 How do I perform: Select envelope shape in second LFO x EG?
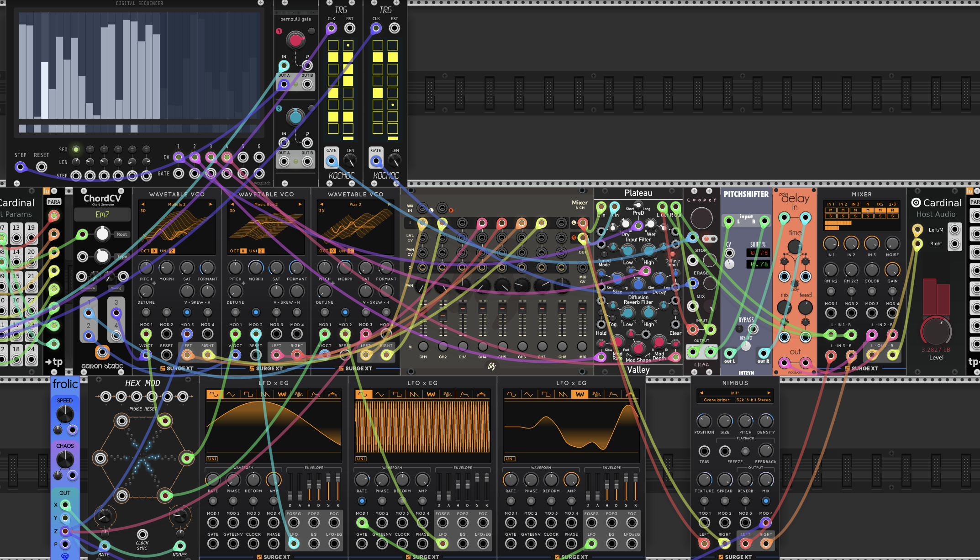pos(464,394)
